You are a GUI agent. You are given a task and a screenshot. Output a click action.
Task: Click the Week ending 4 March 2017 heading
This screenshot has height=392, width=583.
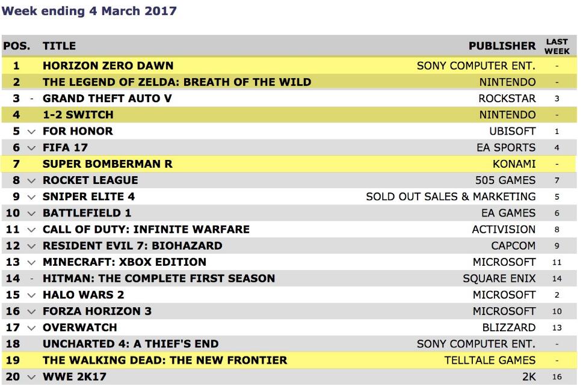coord(89,11)
